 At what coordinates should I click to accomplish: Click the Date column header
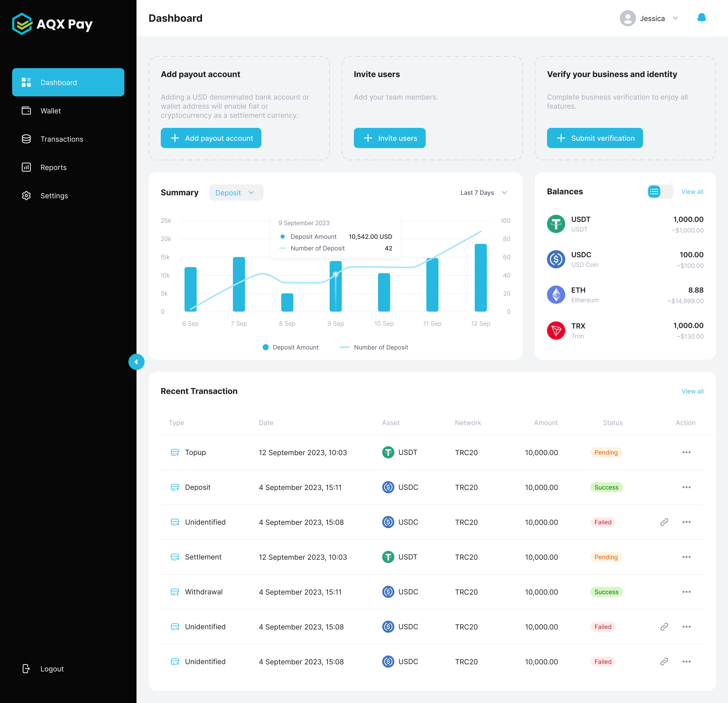click(x=266, y=423)
